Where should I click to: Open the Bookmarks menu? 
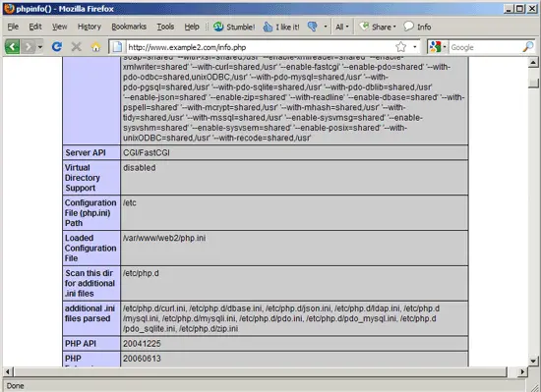click(x=129, y=27)
